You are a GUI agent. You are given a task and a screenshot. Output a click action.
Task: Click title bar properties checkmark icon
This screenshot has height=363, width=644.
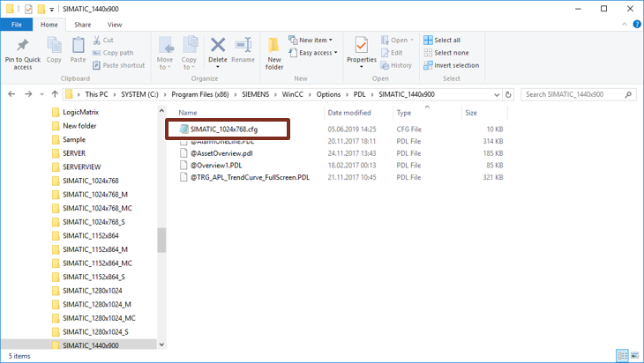28,9
